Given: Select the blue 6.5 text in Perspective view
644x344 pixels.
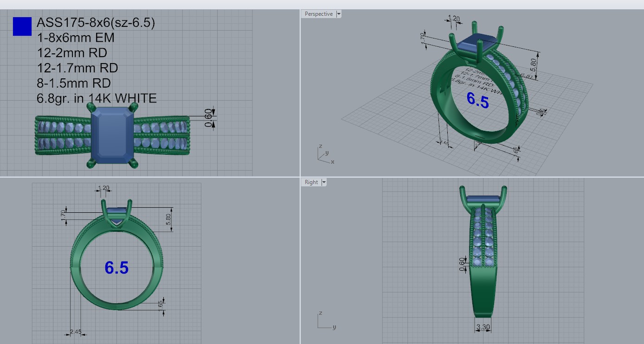Looking at the screenshot, I should (x=477, y=101).
